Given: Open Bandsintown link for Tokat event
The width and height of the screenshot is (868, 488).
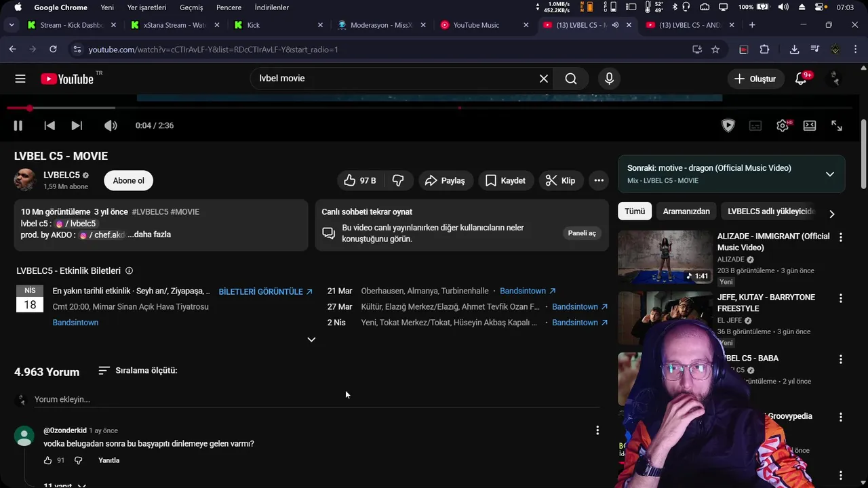Looking at the screenshot, I should pos(580,323).
